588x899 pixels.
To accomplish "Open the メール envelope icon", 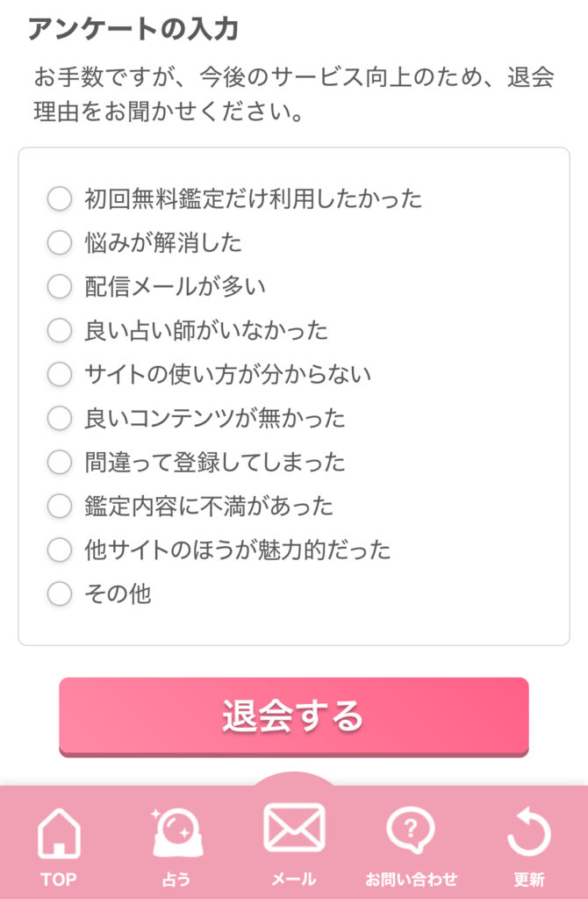I will tap(294, 827).
